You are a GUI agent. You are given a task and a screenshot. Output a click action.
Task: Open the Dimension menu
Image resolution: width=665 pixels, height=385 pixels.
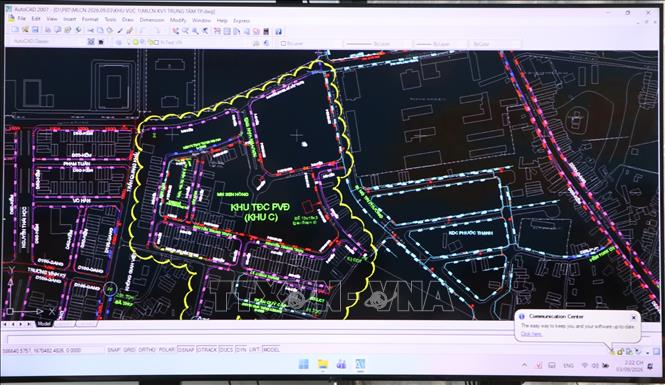coord(152,20)
